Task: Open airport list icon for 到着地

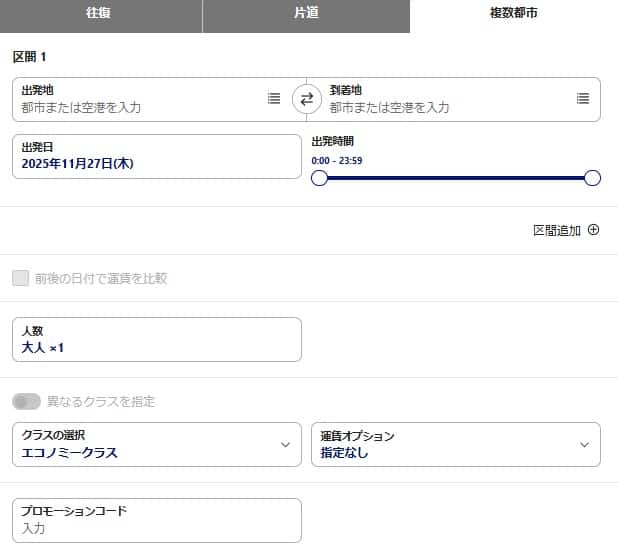Action: click(583, 98)
